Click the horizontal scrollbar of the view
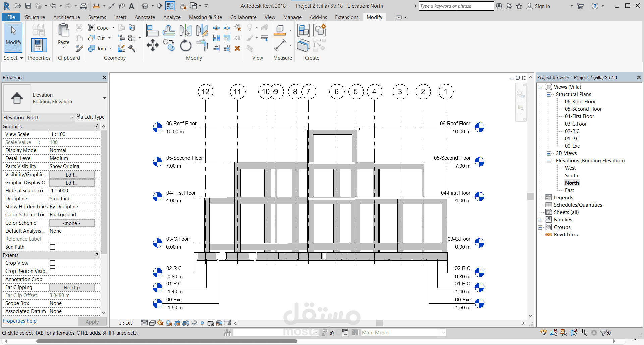 pos(379,323)
